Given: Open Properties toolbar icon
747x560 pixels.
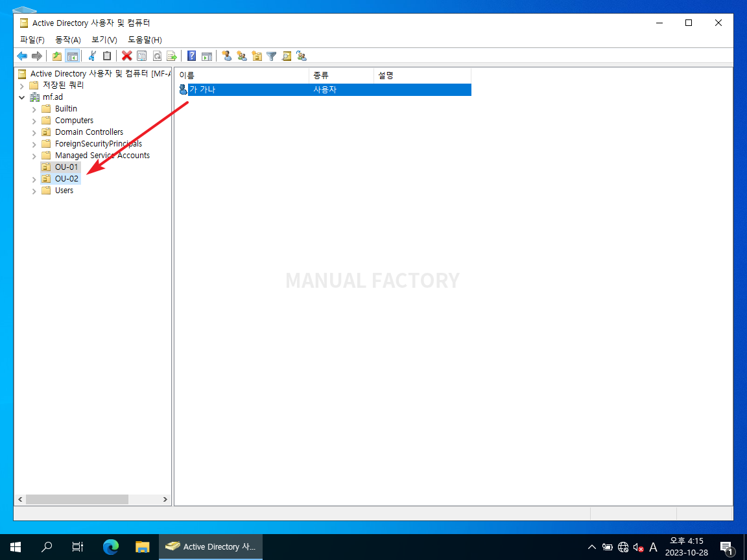Looking at the screenshot, I should (x=142, y=56).
